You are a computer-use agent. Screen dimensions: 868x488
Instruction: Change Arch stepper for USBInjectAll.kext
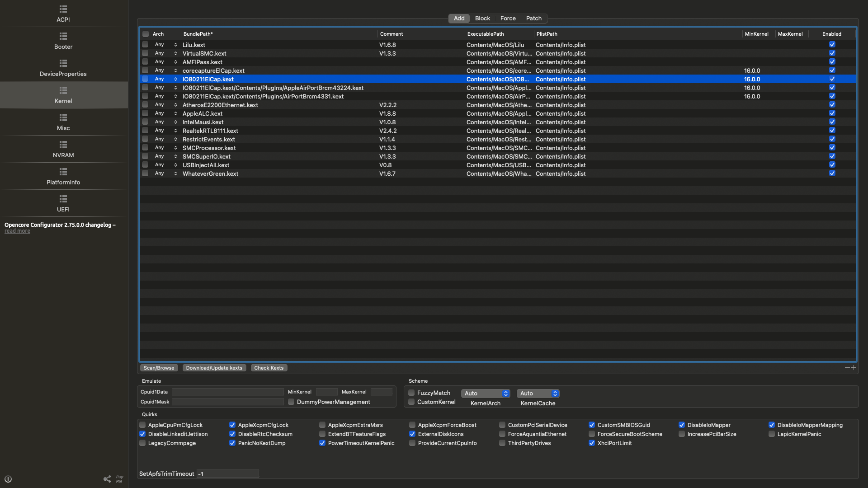175,165
